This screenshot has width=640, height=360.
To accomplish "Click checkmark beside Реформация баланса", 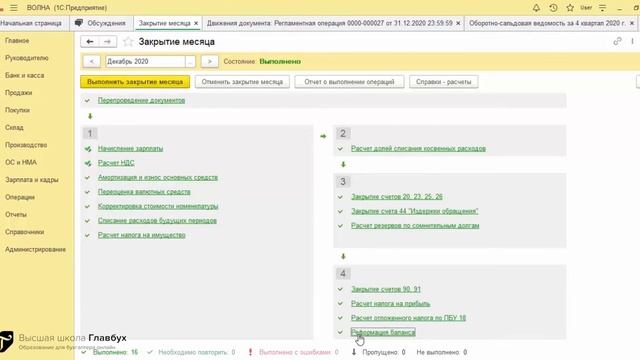I will (x=340, y=333).
